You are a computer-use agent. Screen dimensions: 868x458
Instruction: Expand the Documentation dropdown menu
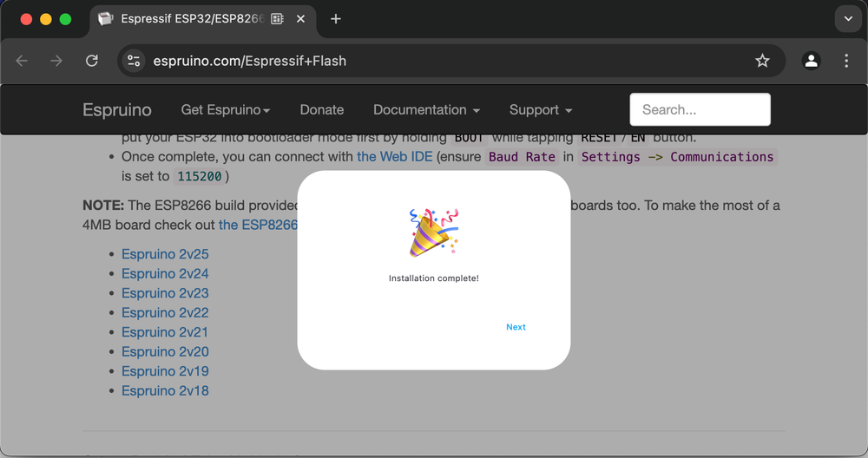(426, 109)
